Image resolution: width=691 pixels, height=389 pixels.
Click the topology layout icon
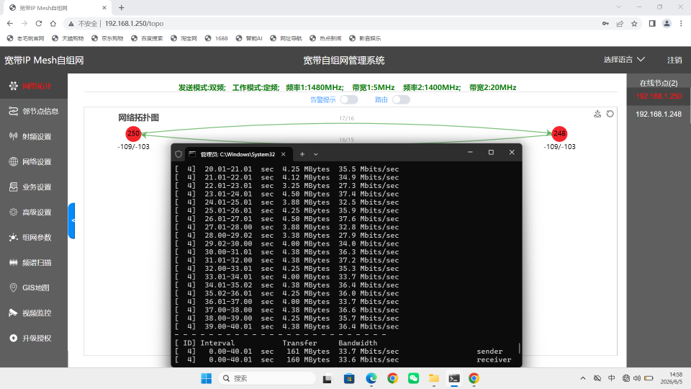click(597, 114)
